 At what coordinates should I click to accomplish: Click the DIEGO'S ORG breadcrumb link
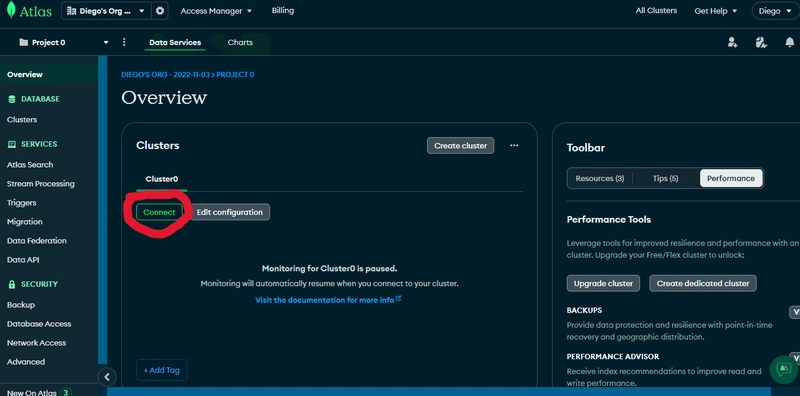(165, 75)
